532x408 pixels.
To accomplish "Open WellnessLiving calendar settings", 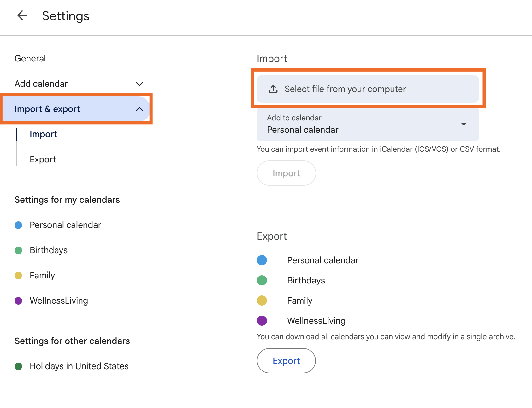I will 59,300.
